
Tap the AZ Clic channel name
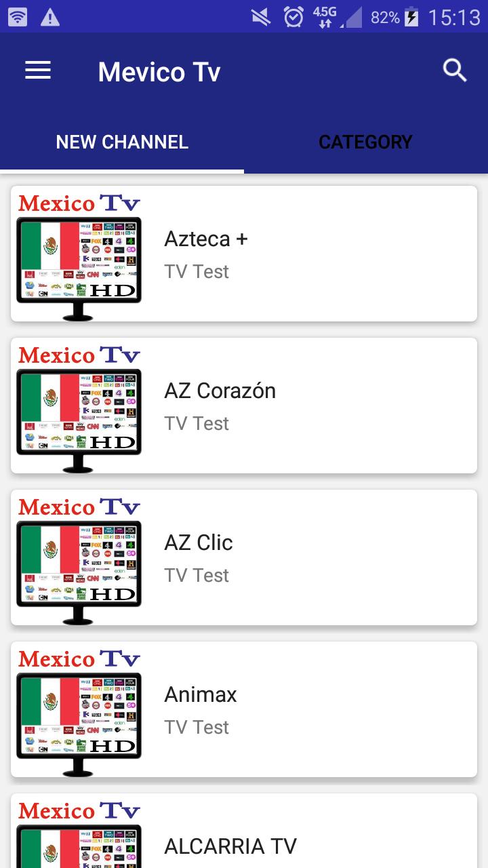(x=199, y=542)
